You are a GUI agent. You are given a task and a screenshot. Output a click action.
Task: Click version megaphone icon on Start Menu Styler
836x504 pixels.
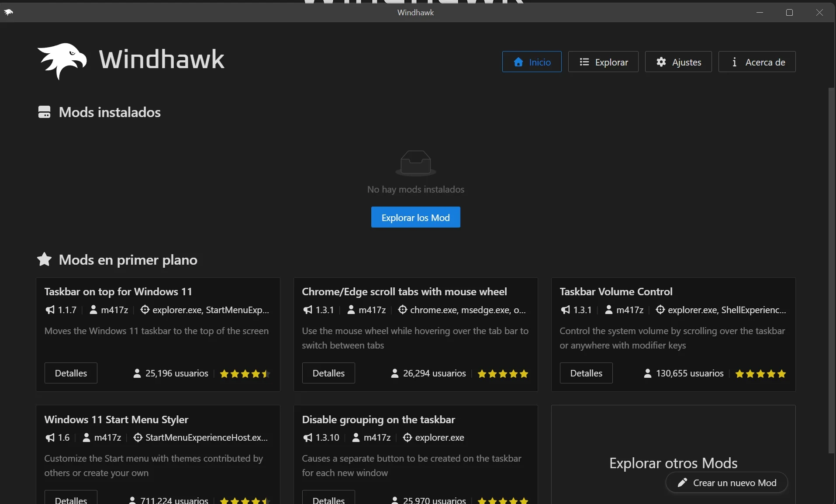click(x=50, y=437)
